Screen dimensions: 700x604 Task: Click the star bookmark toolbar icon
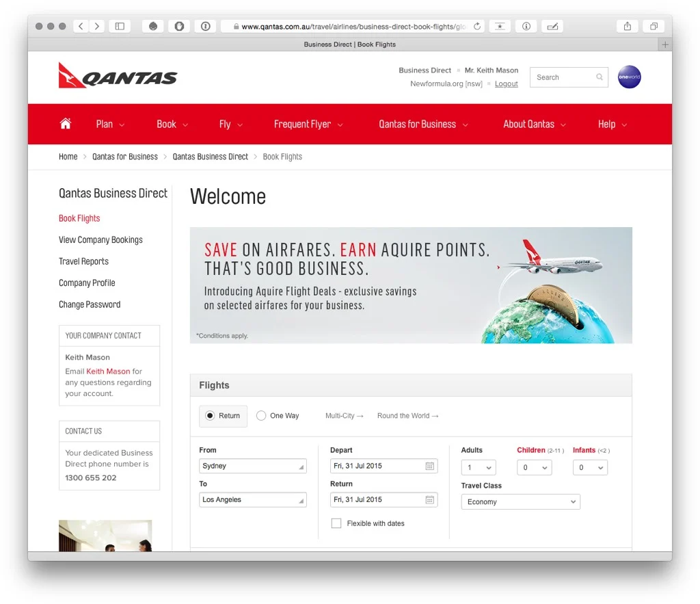click(x=500, y=27)
